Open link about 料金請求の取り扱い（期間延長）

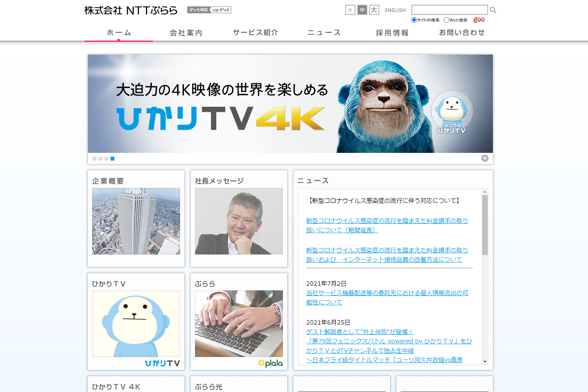coord(387,225)
